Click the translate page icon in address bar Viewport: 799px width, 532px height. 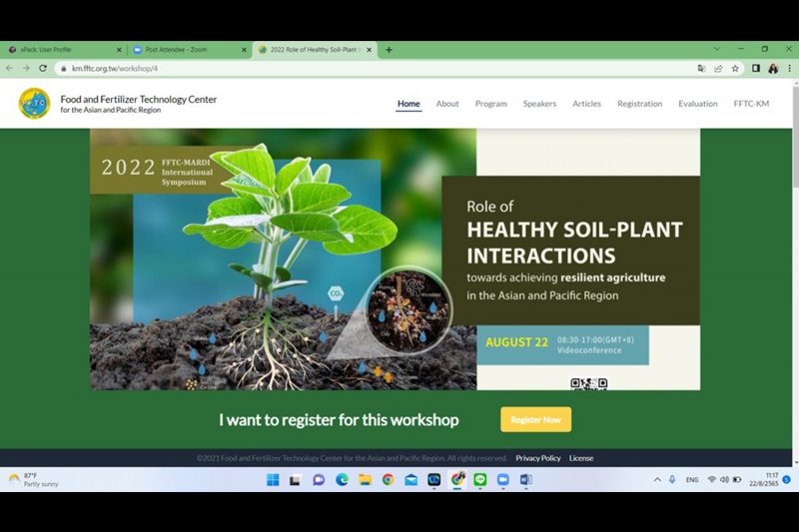point(701,69)
